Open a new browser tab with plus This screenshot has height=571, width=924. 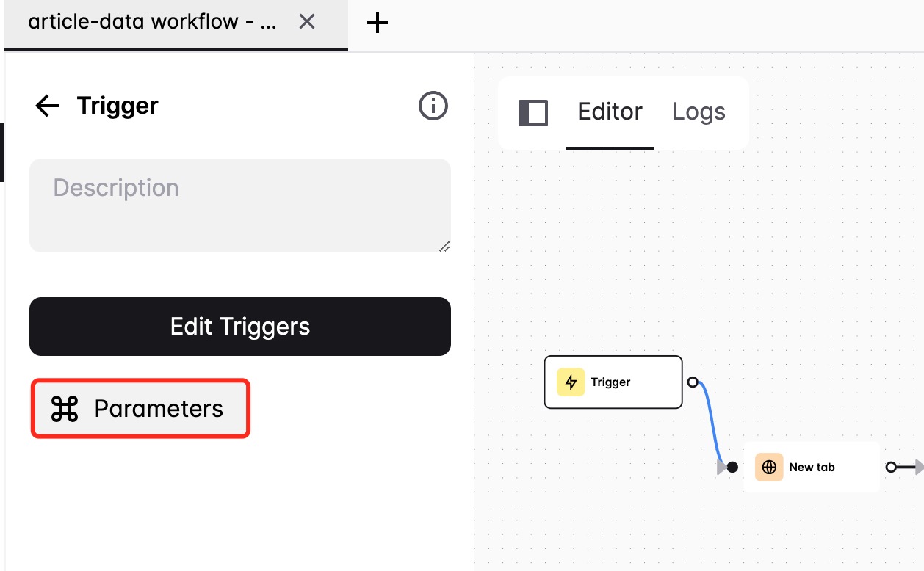[x=378, y=23]
